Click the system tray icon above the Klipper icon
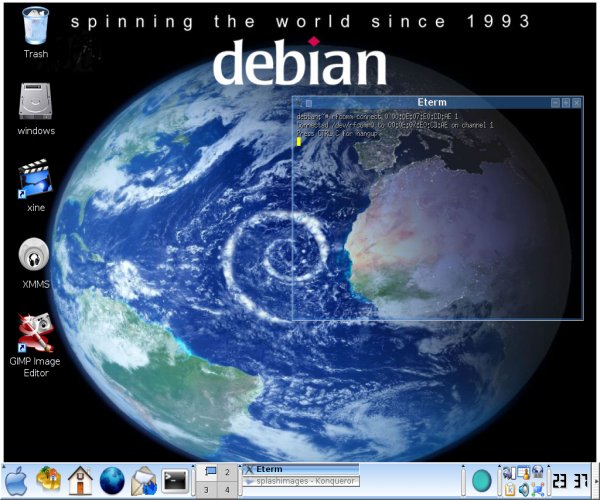Screen dimensions: 600x500 [509, 472]
